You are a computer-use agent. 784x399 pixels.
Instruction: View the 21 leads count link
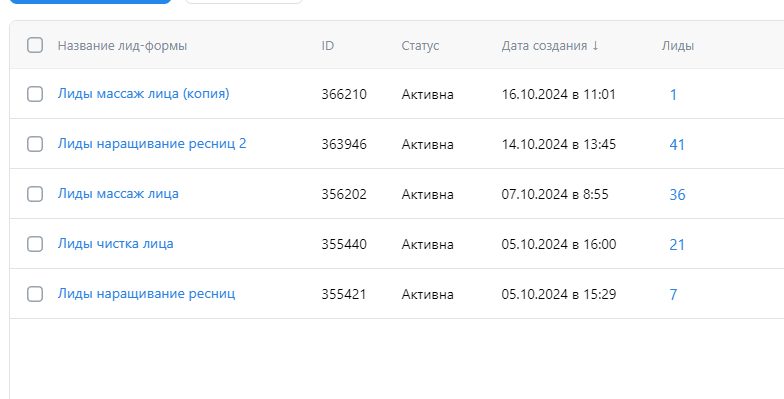coord(677,244)
